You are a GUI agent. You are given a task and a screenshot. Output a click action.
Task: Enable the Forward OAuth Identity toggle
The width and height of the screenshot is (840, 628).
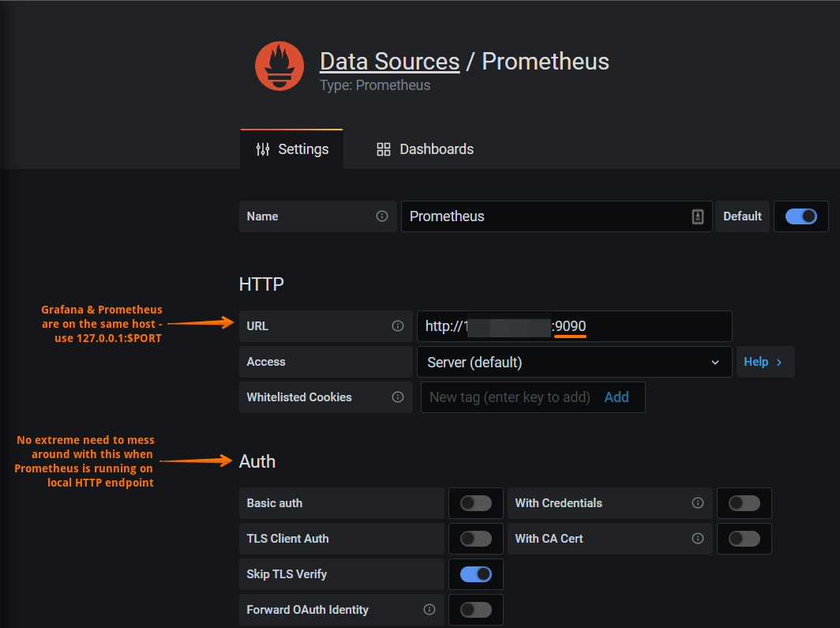point(476,610)
